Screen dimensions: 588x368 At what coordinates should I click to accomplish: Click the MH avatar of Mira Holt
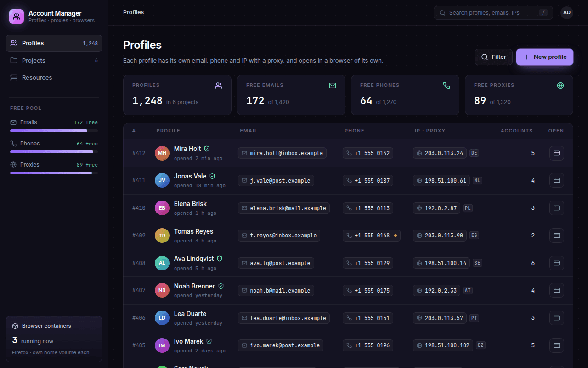tap(162, 153)
